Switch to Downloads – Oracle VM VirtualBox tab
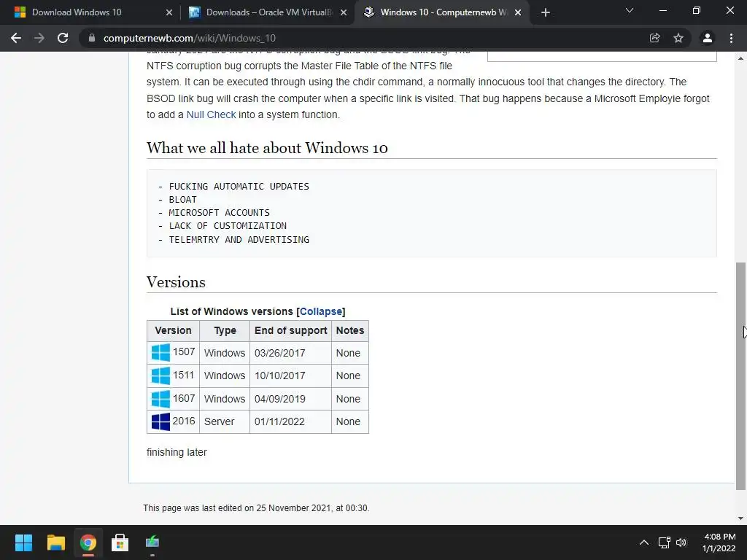 [269, 12]
